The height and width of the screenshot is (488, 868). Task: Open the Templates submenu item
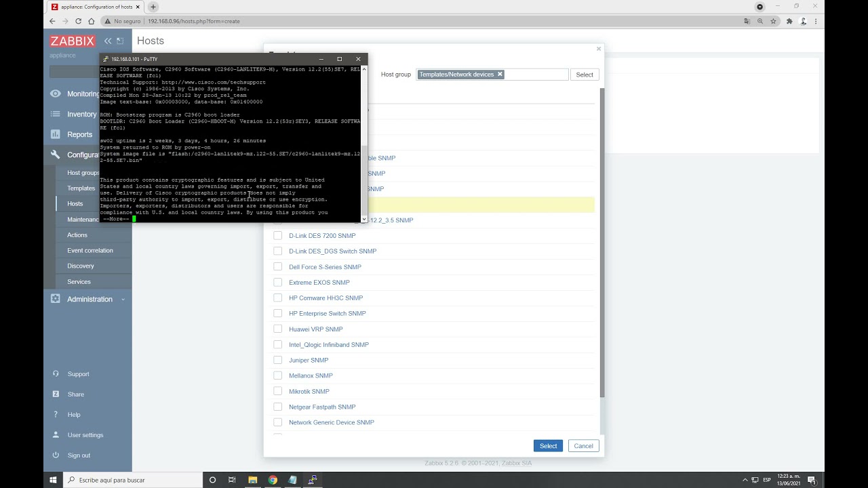pos(81,188)
